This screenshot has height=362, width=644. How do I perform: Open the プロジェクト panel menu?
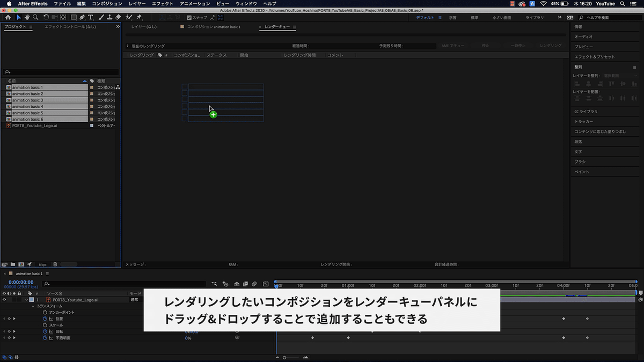31,27
